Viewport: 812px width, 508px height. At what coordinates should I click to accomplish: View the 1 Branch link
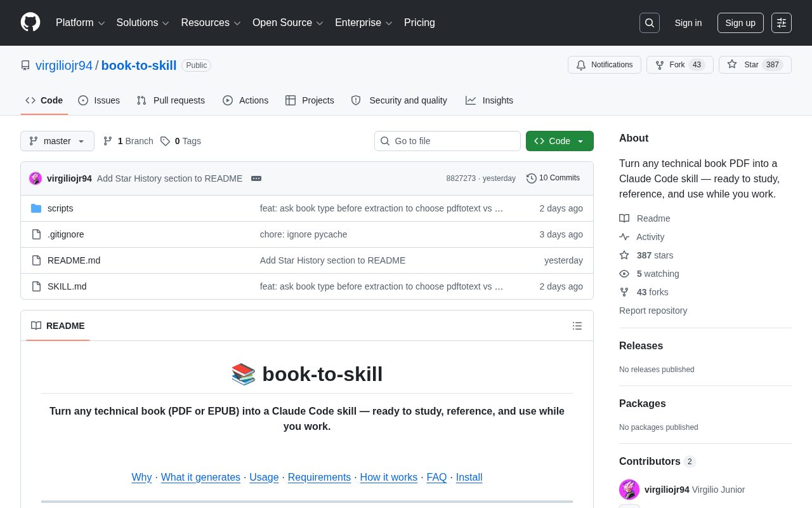pos(128,141)
